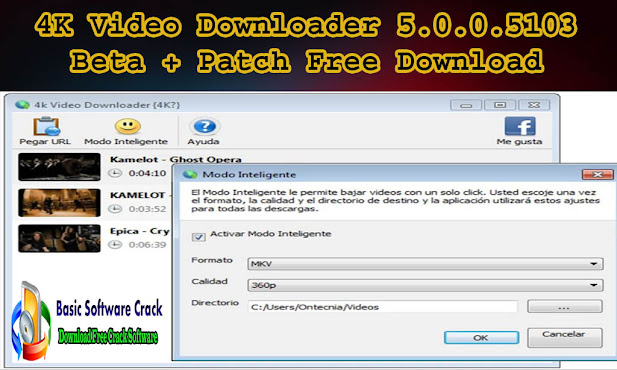Click the Modo Inteligente dialog title icon
The width and height of the screenshot is (617, 370).
[x=190, y=174]
